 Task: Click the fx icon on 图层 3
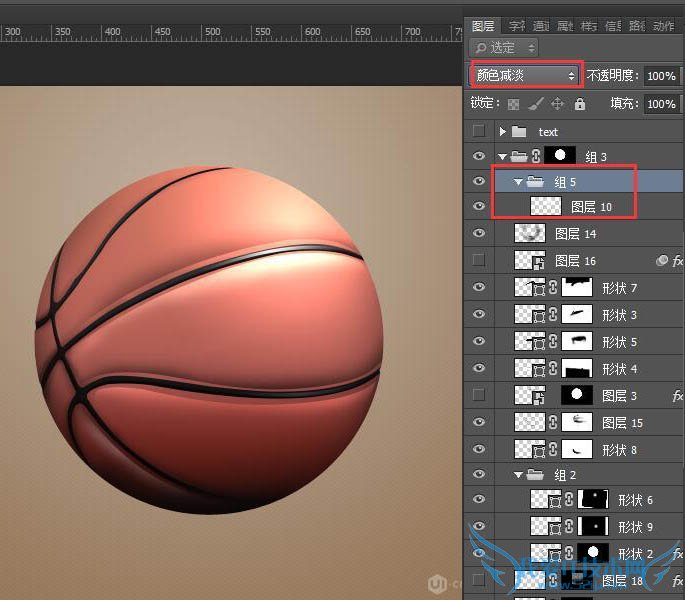[677, 396]
